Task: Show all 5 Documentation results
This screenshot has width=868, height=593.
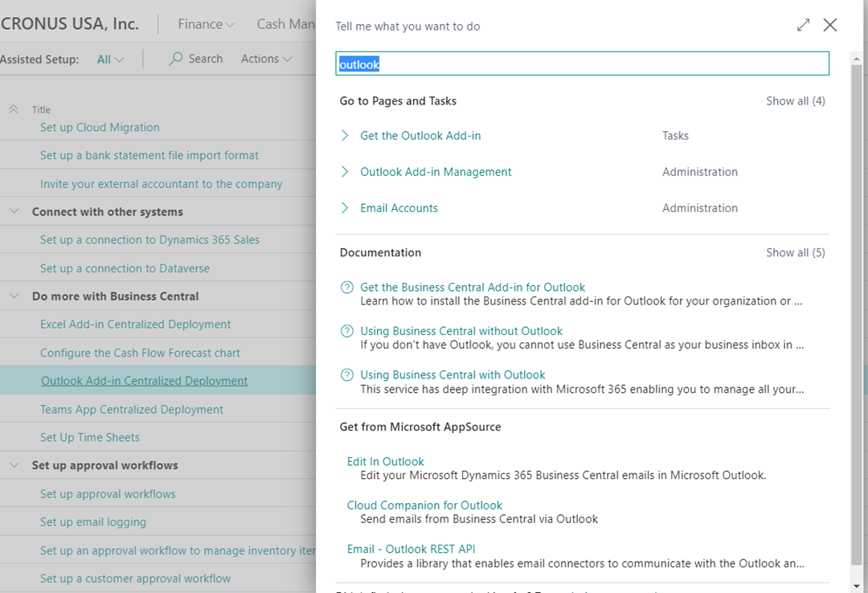Action: (796, 252)
